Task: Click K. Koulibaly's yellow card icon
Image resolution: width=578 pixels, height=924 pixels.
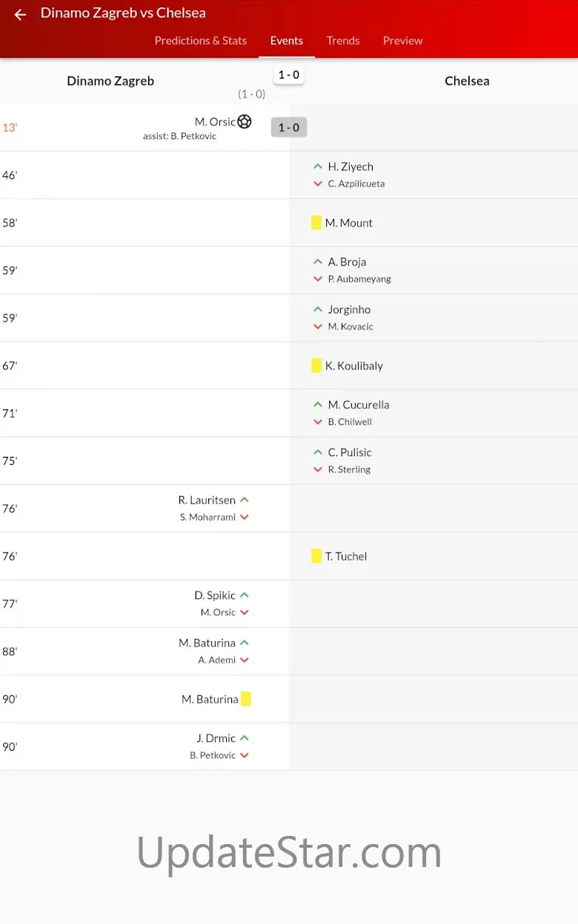Action: click(x=316, y=366)
